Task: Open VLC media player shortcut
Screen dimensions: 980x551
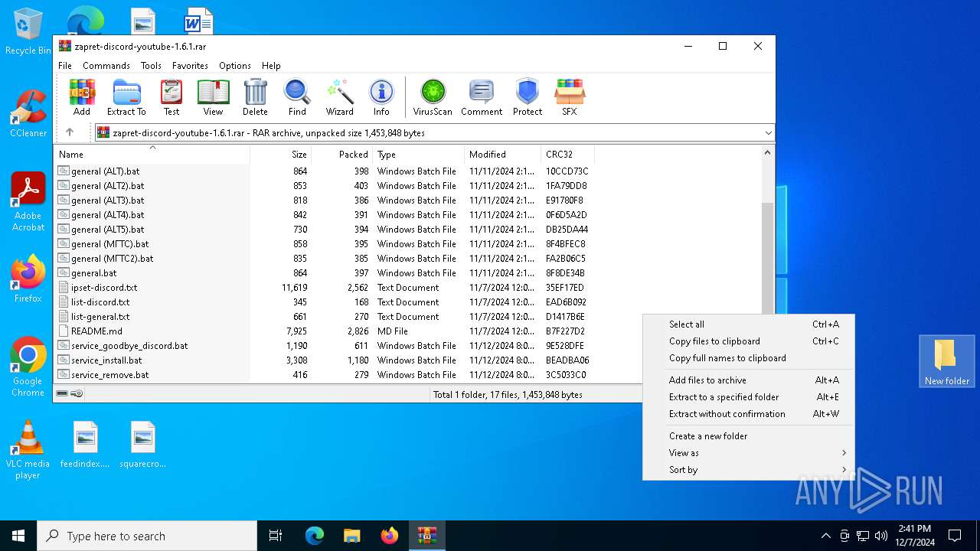Action: 28,450
